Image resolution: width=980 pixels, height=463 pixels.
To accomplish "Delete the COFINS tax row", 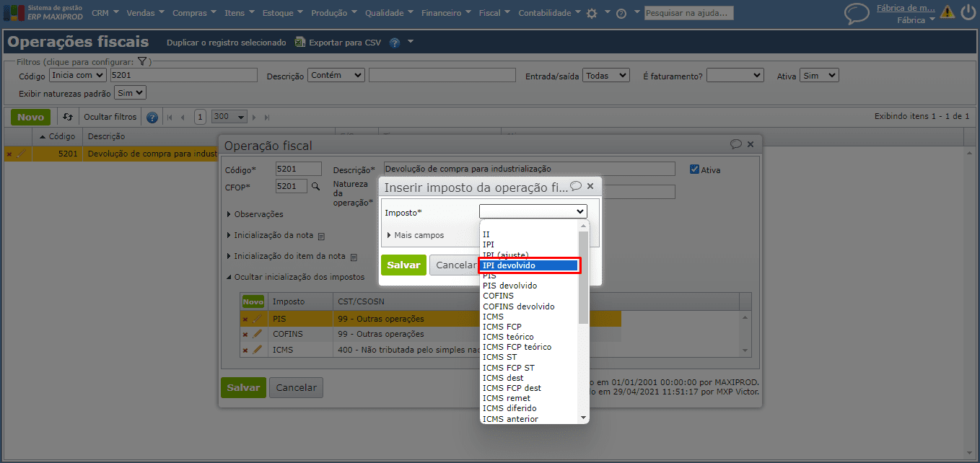I will (245, 335).
